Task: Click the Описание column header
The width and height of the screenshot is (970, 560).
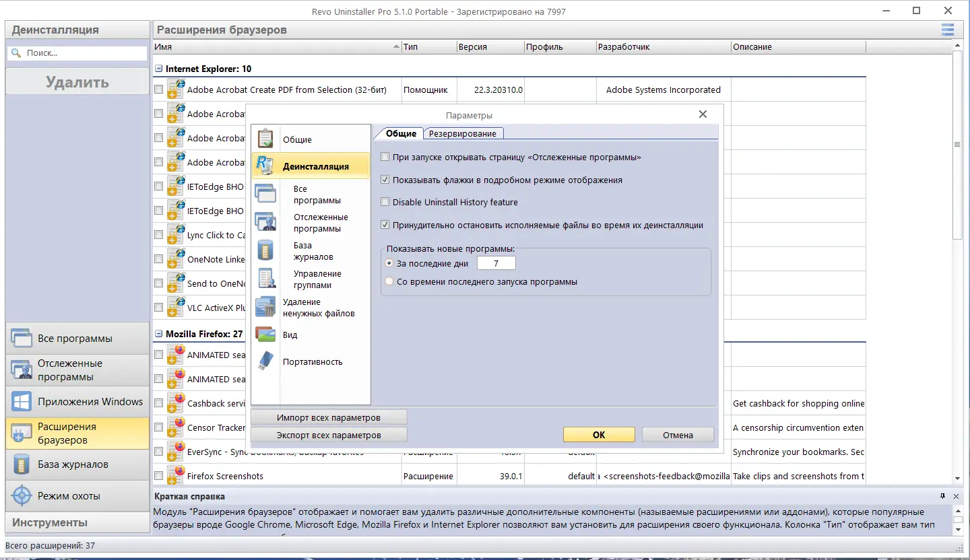Action: [798, 47]
